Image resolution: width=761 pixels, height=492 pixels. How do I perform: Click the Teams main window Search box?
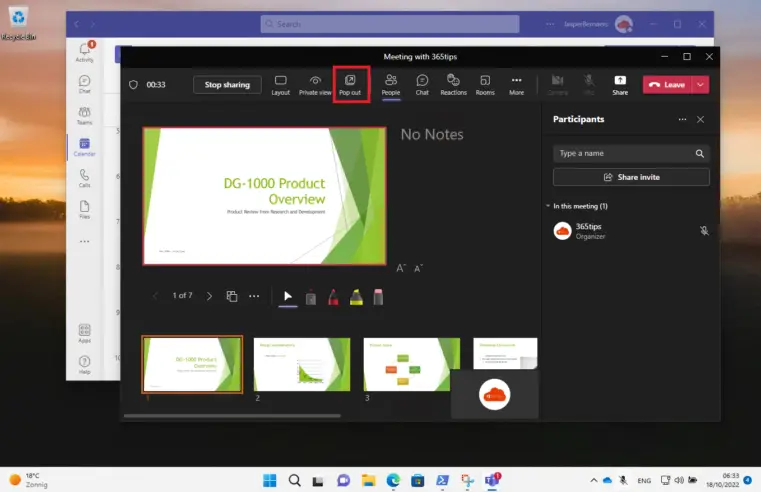(390, 24)
